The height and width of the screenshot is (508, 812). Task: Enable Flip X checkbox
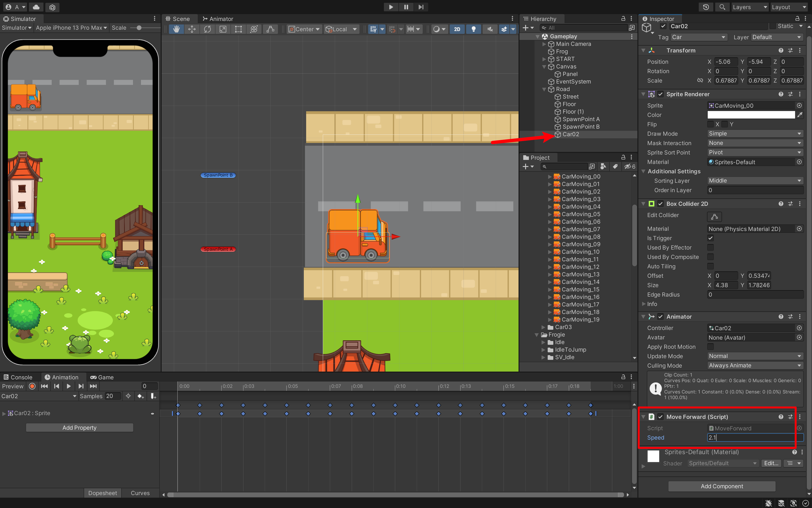click(x=710, y=124)
